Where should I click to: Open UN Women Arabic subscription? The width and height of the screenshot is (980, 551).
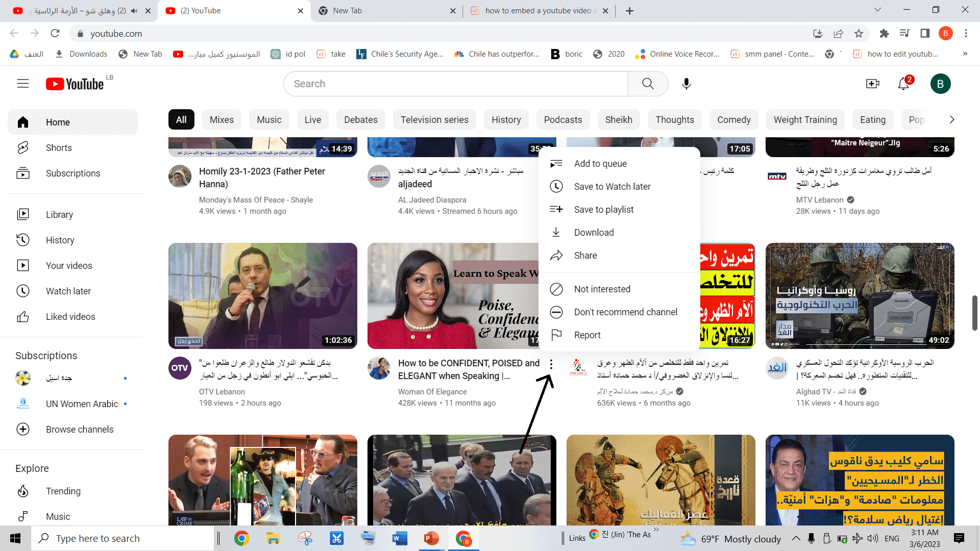pos(72,404)
